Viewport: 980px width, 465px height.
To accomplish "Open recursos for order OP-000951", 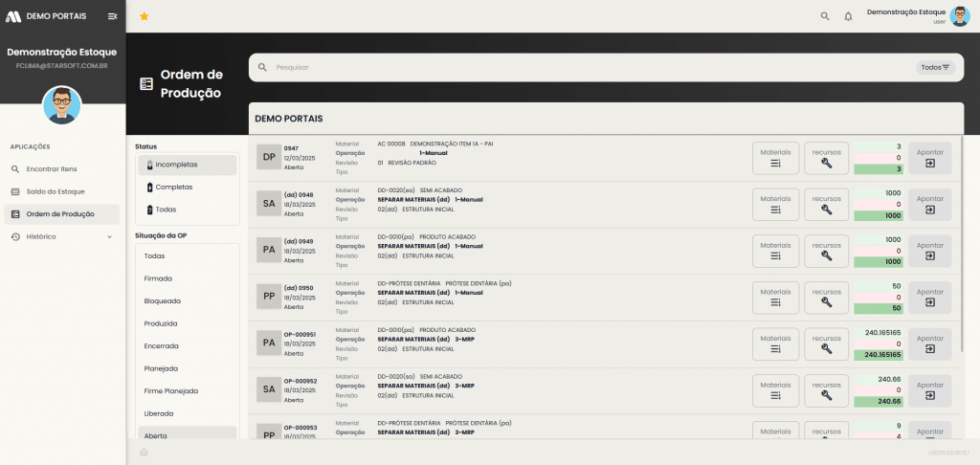I will (826, 344).
